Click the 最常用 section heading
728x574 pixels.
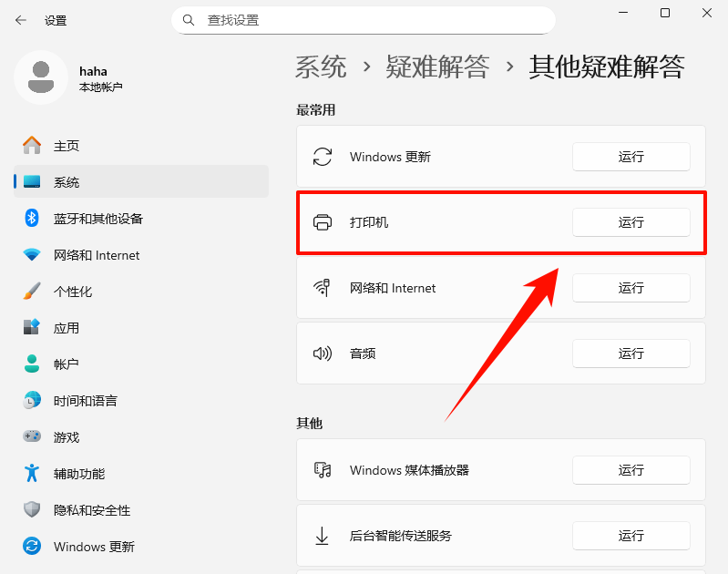[316, 110]
